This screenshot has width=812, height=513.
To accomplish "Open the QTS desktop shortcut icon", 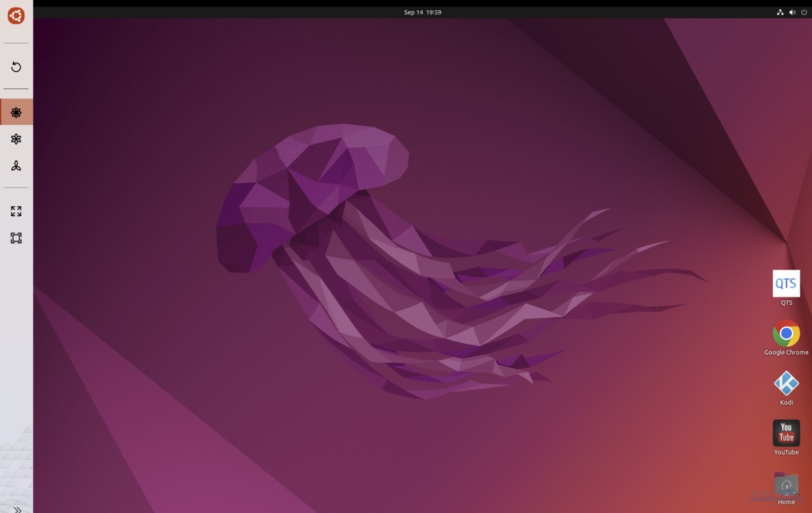I will pyautogui.click(x=786, y=283).
